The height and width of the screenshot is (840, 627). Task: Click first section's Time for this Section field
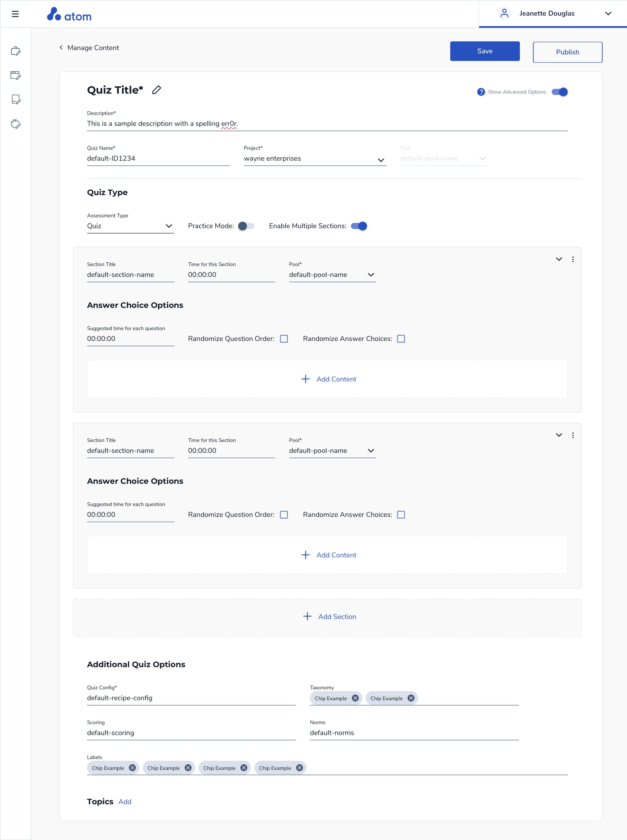click(231, 275)
